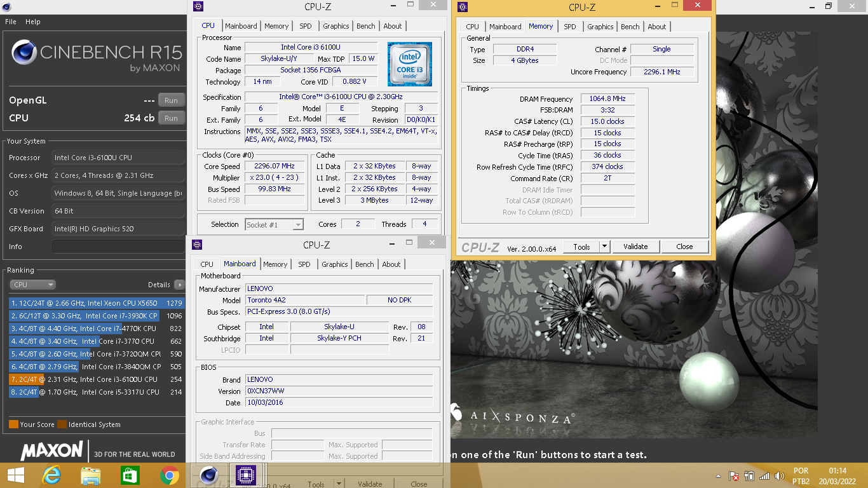Screen dimensions: 868x488
Task: Click the Info field in Your System
Action: click(118, 247)
